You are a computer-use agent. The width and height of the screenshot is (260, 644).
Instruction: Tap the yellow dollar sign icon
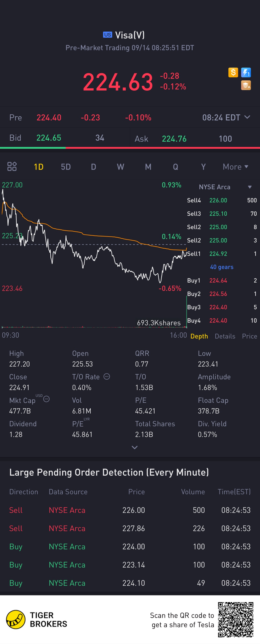[233, 73]
